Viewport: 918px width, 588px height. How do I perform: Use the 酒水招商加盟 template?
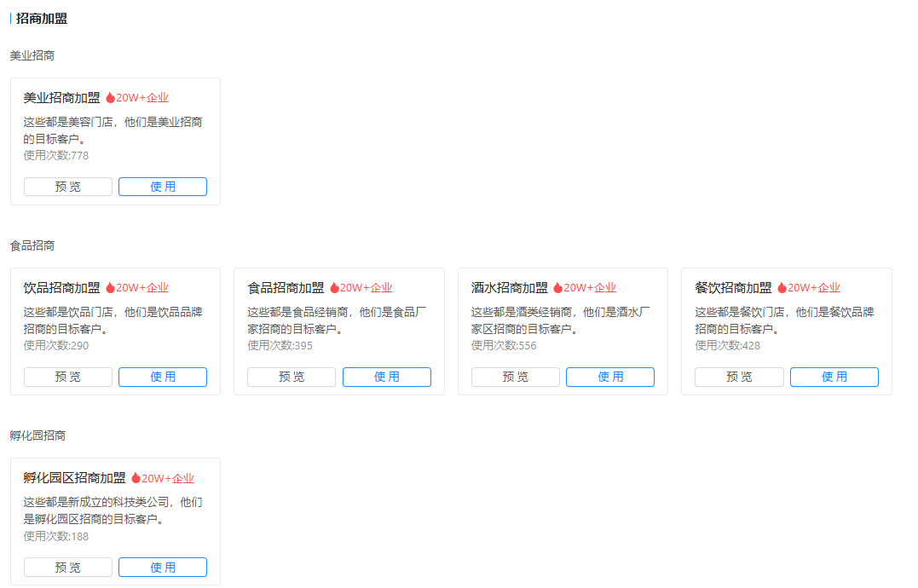(x=610, y=377)
